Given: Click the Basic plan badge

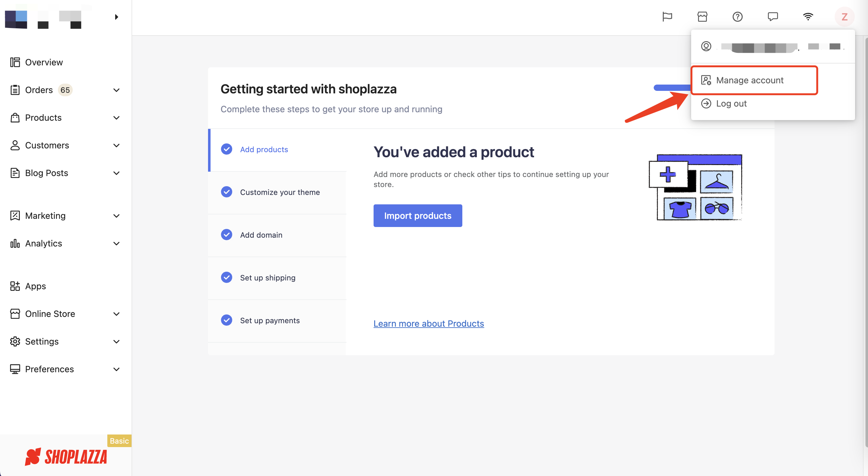Looking at the screenshot, I should click(119, 441).
